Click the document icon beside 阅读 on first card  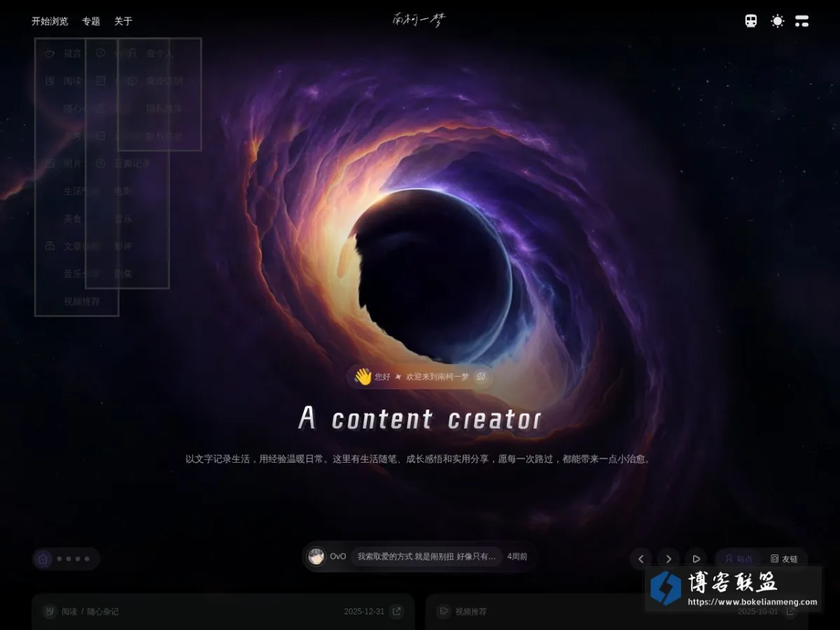pyautogui.click(x=50, y=611)
